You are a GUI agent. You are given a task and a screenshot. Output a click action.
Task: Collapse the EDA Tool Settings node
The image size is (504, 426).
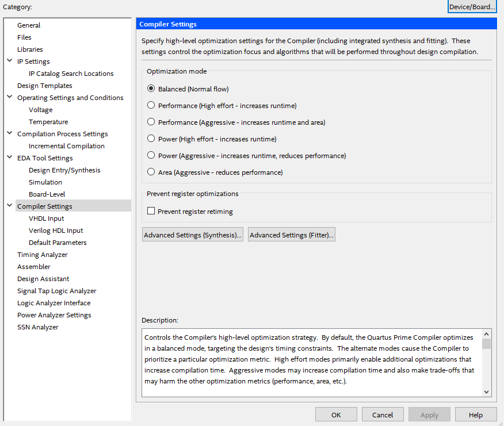pos(10,158)
